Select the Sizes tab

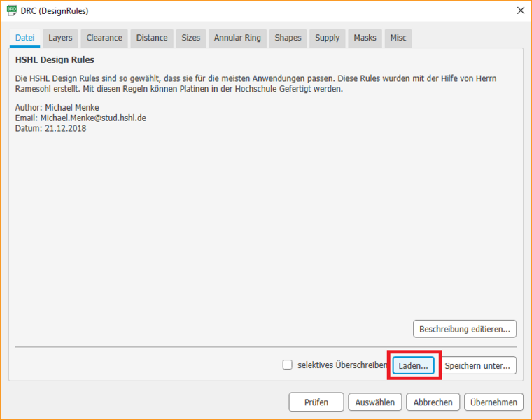[x=190, y=38]
